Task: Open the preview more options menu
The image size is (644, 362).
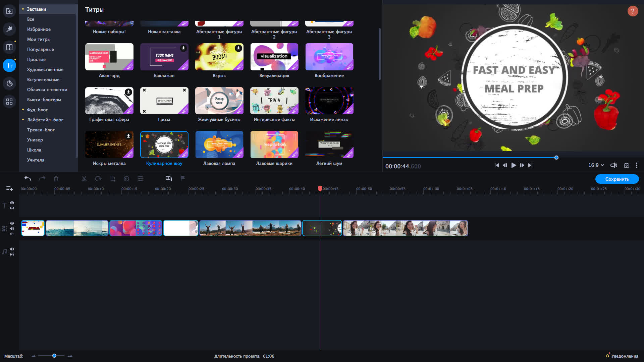Action: tap(636, 165)
